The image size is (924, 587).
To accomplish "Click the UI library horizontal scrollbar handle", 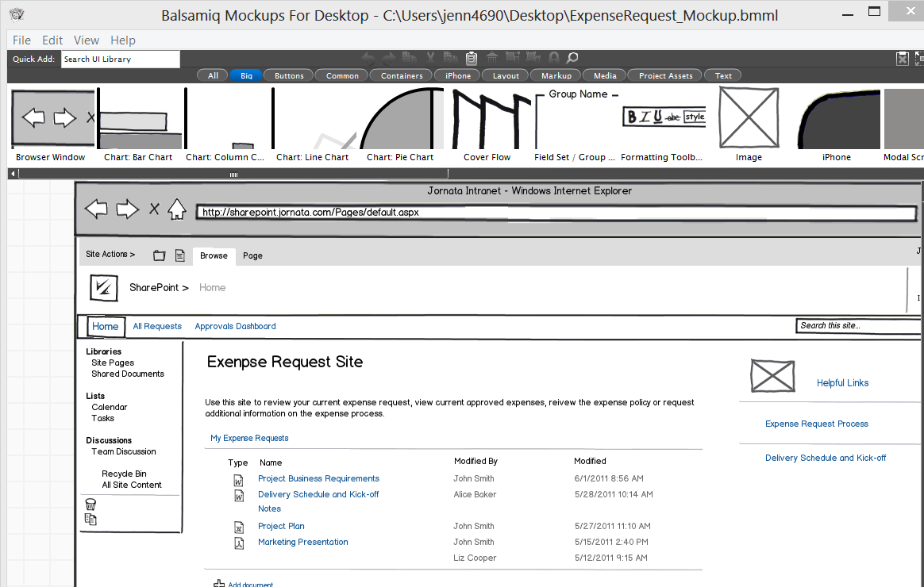I will pyautogui.click(x=233, y=174).
